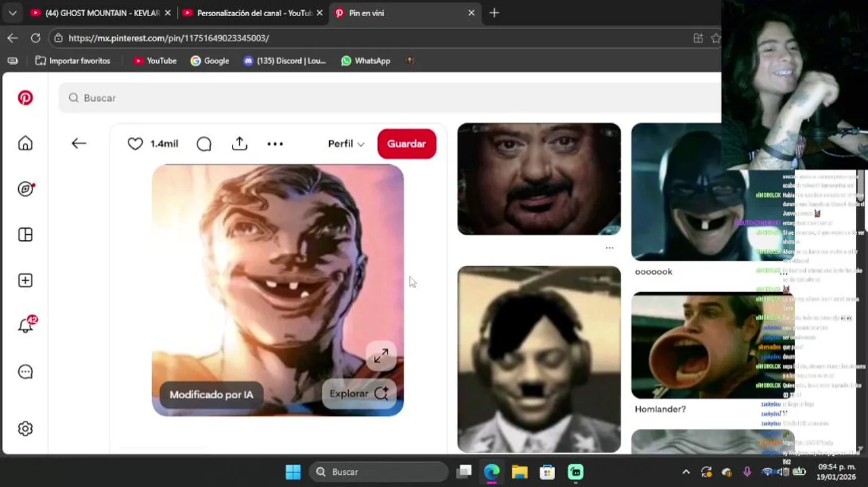The height and width of the screenshot is (487, 868).
Task: Open notifications bell with 42 badge
Action: (26, 325)
